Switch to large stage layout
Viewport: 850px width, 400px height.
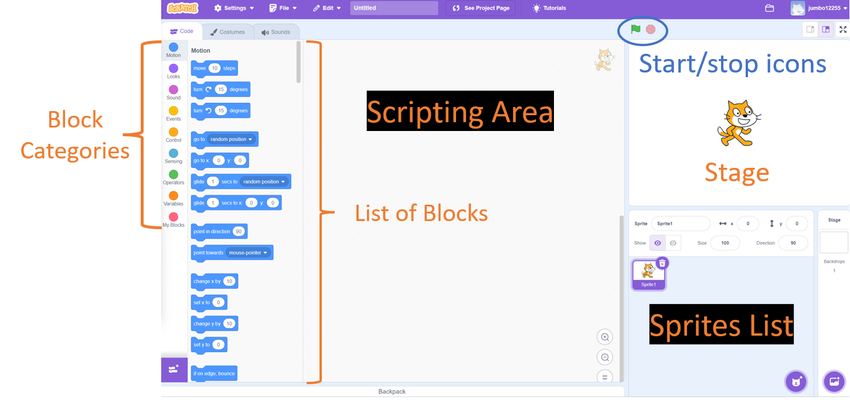pyautogui.click(x=826, y=30)
